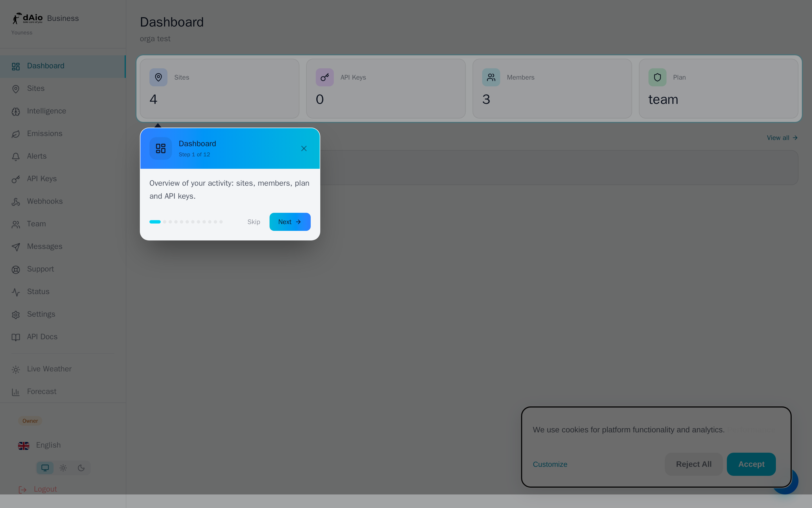812x508 pixels.
Task: Click the tour progress indicator first step
Action: point(155,222)
